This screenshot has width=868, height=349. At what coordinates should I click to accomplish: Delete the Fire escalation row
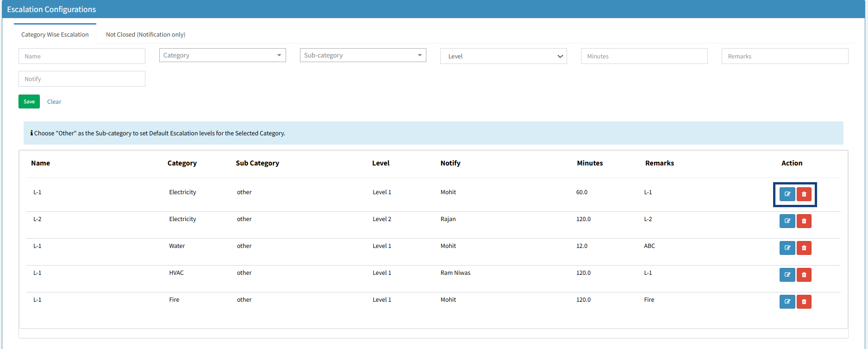804,302
